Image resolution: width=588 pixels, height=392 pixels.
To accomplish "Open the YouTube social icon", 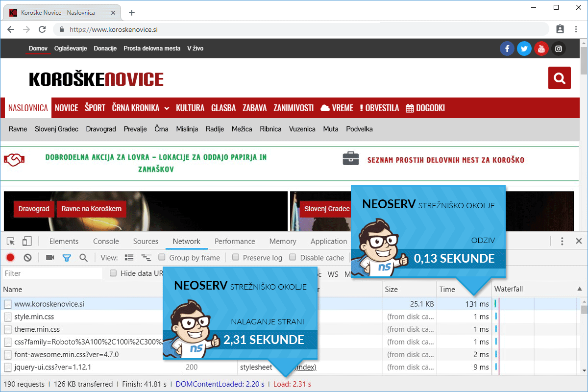I will 541,49.
